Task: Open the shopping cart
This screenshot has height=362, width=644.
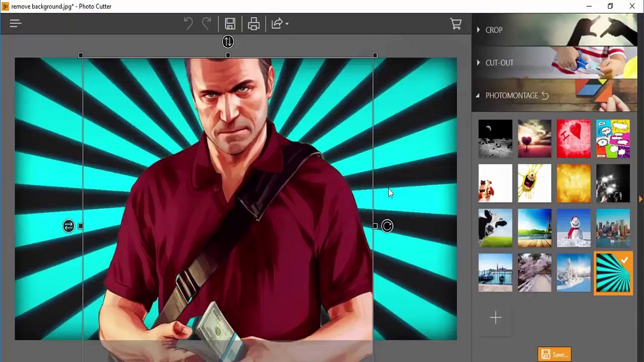Action: click(456, 24)
